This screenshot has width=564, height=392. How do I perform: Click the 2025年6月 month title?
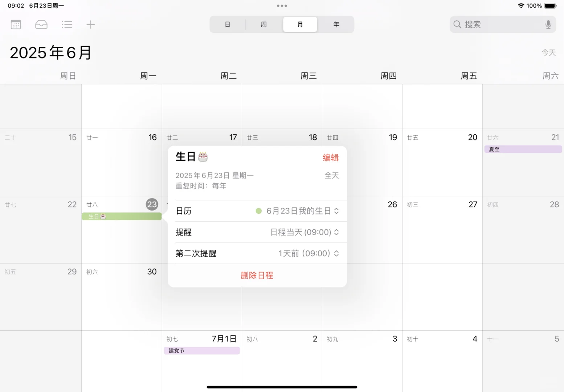50,53
